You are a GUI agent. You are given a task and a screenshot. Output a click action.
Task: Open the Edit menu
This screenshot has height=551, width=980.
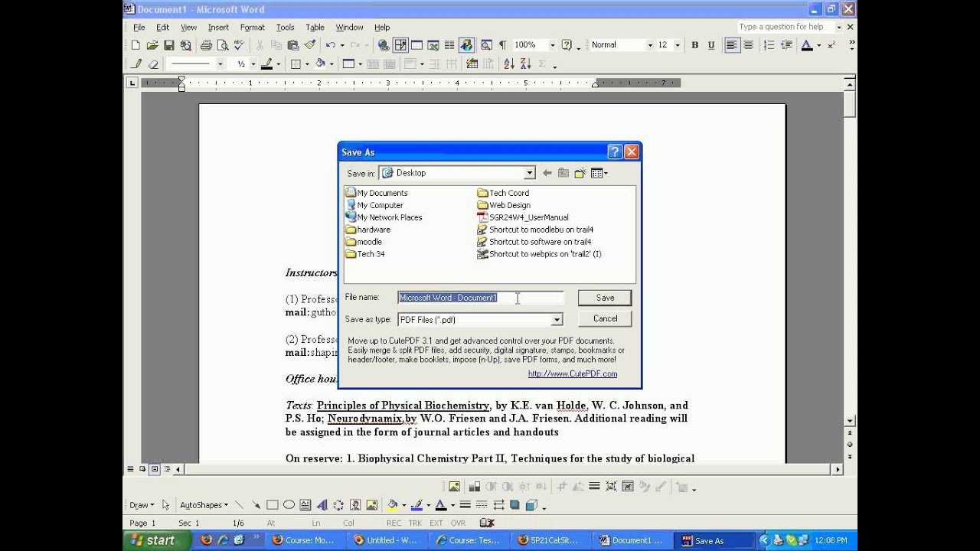(163, 28)
